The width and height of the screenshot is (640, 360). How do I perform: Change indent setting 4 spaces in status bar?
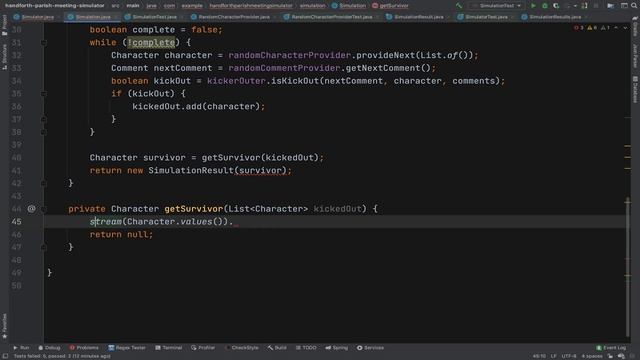(x=591, y=356)
